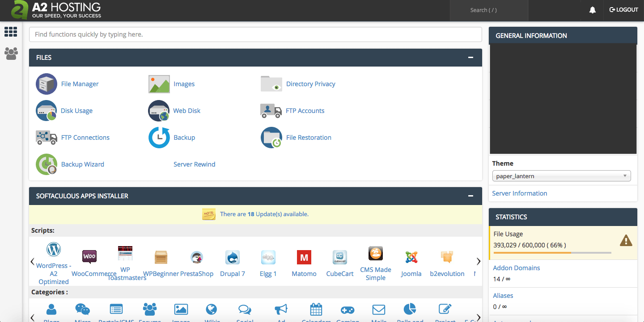Focus the Find functions quickly field
The height and width of the screenshot is (322, 644).
255,34
